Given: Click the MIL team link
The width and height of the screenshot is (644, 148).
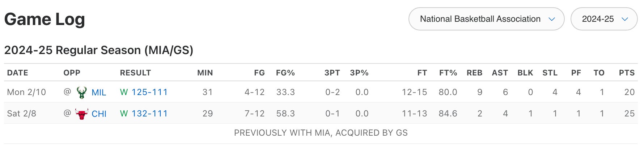Looking at the screenshot, I should click(99, 92).
